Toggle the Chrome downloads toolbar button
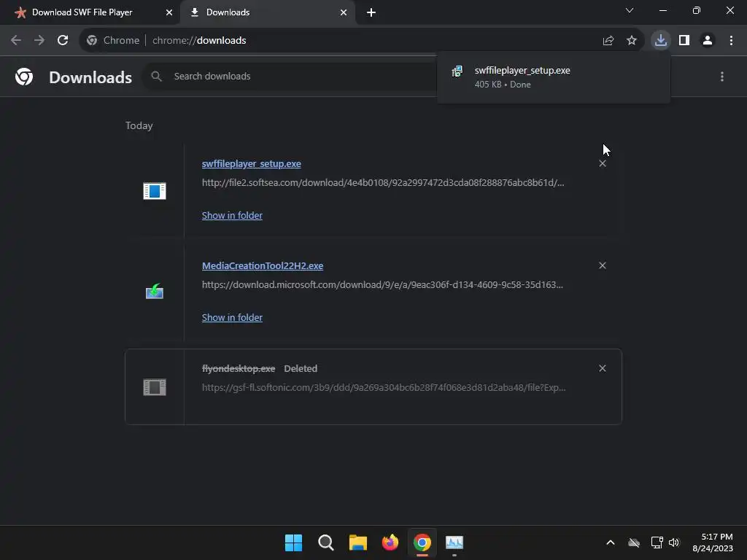The width and height of the screenshot is (747, 560). [x=661, y=41]
